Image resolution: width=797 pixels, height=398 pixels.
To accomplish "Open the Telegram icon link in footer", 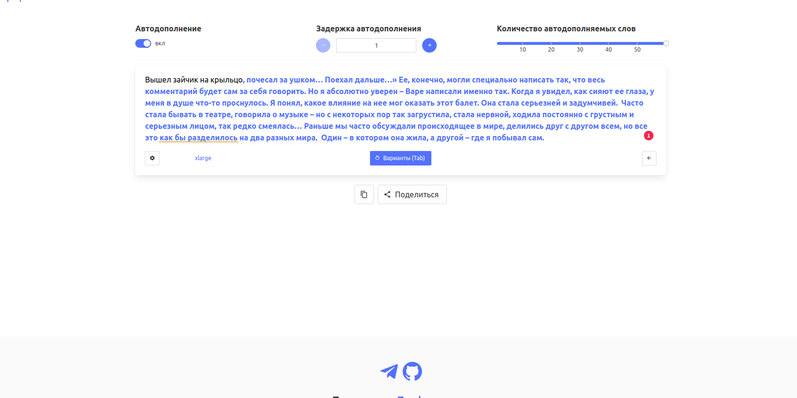I will [389, 372].
